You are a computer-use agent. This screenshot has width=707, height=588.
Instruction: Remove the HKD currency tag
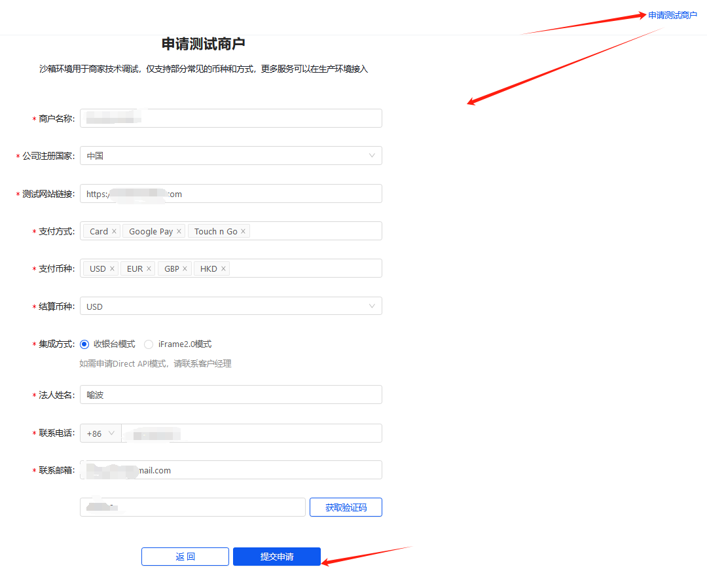[223, 269]
